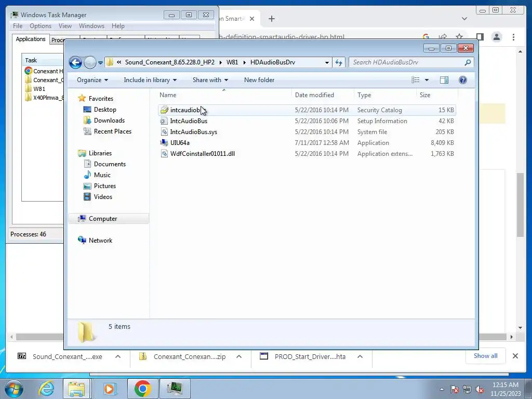Viewport: 532px width, 399px height.
Task: Sort files by Date modified column
Action: [322, 95]
